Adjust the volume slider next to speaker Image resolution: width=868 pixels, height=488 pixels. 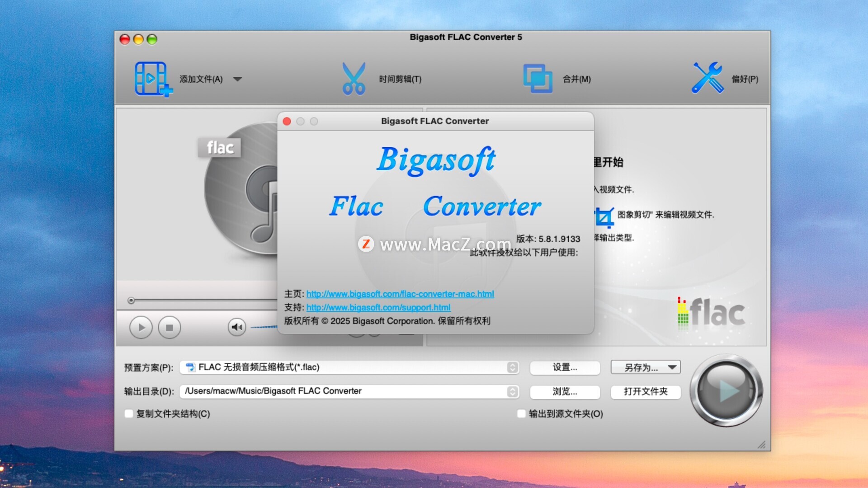(264, 327)
